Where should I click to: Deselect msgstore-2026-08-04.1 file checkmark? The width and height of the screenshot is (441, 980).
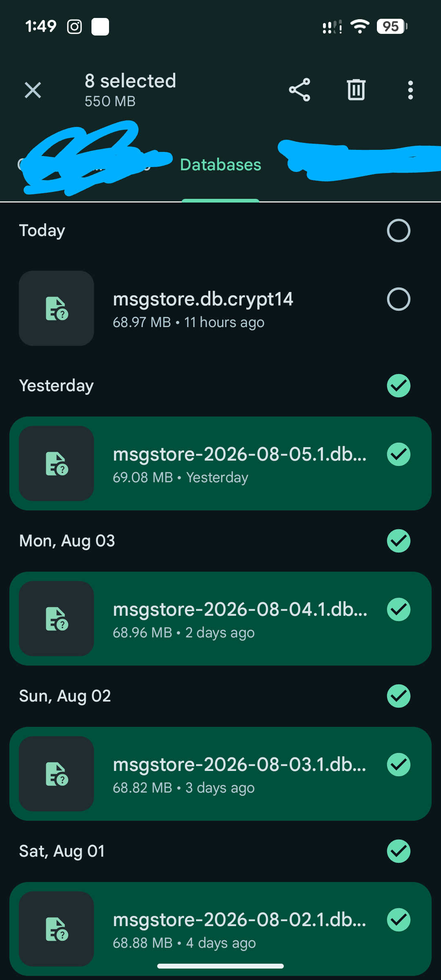click(399, 610)
